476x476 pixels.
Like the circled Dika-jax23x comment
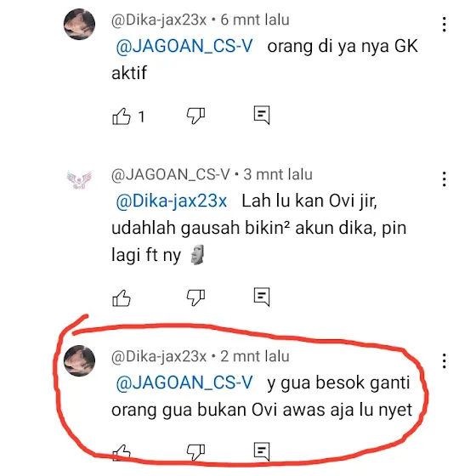[x=122, y=452]
